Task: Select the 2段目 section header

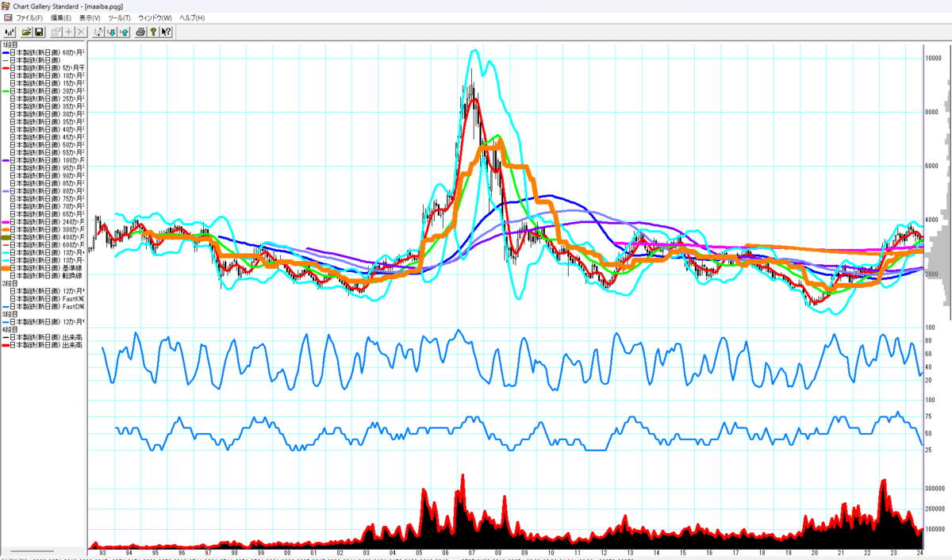Action: click(x=10, y=283)
